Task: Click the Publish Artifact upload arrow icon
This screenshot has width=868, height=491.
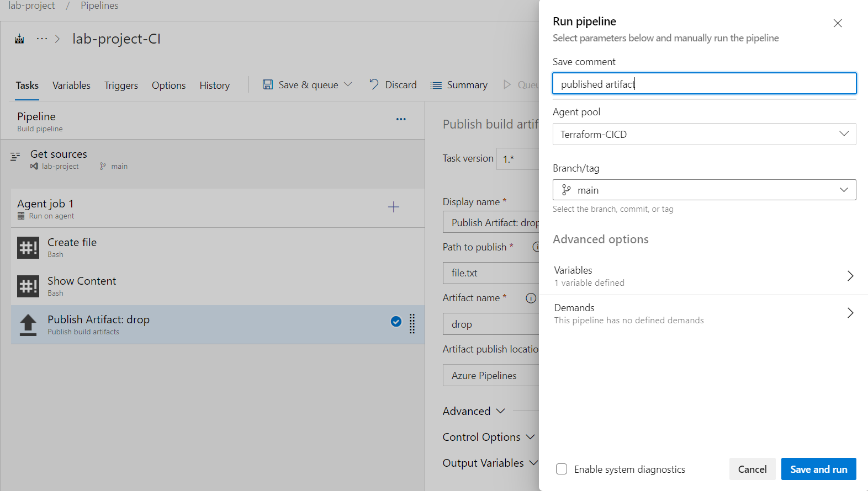Action: [x=28, y=325]
